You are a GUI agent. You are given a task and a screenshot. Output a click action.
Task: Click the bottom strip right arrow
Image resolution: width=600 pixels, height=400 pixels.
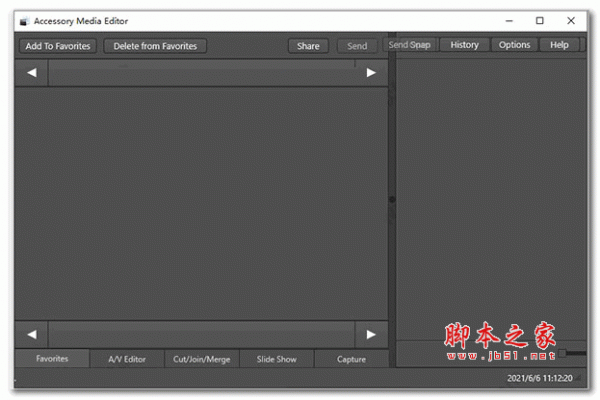click(x=371, y=335)
